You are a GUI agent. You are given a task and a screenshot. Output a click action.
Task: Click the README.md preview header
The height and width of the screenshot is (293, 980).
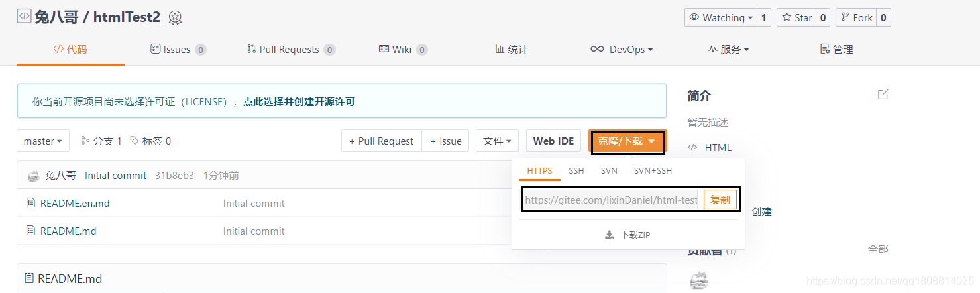tap(70, 278)
